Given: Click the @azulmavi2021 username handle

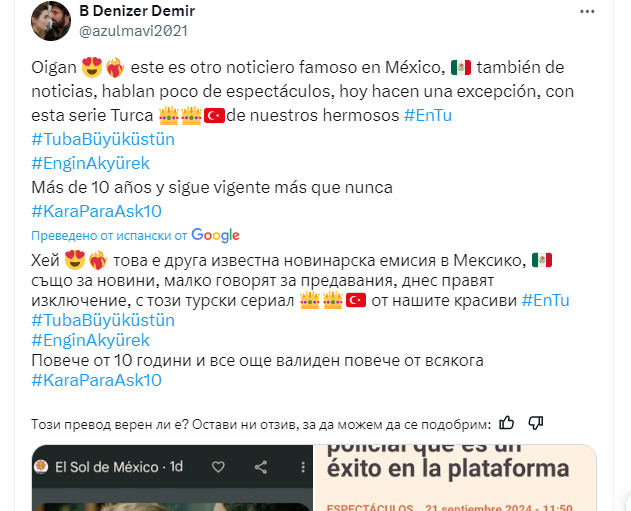Looking at the screenshot, I should (134, 31).
